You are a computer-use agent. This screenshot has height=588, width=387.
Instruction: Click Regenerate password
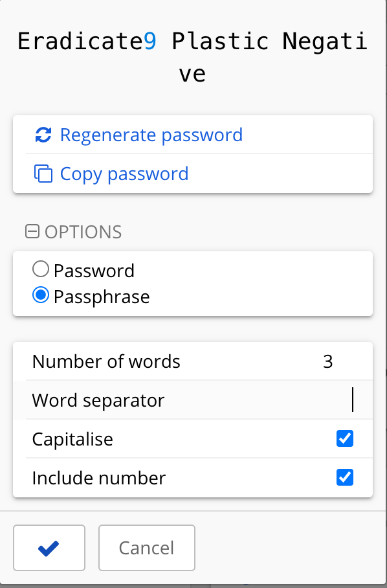coord(151,135)
